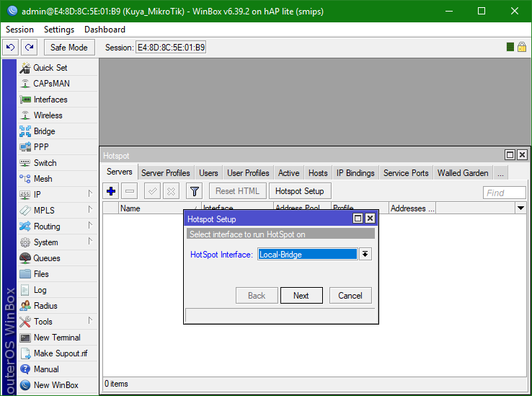Click the enable checkmark toolbar button

[152, 191]
